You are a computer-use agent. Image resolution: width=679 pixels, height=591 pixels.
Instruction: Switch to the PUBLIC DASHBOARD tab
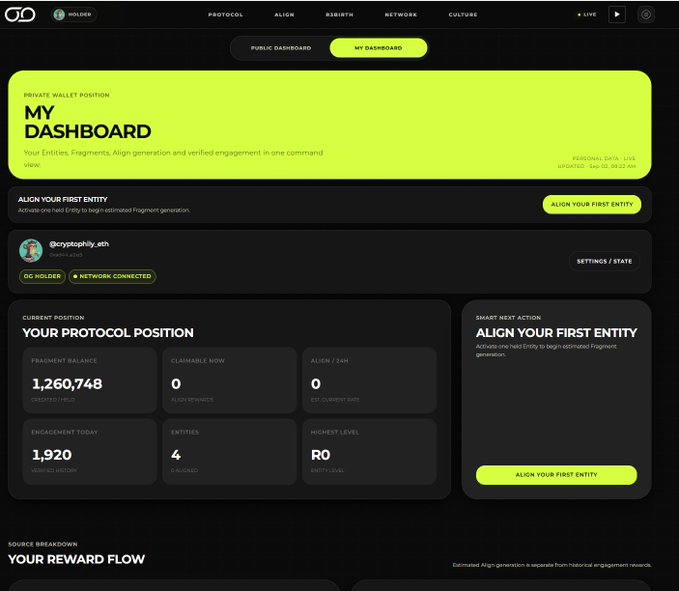pyautogui.click(x=281, y=48)
